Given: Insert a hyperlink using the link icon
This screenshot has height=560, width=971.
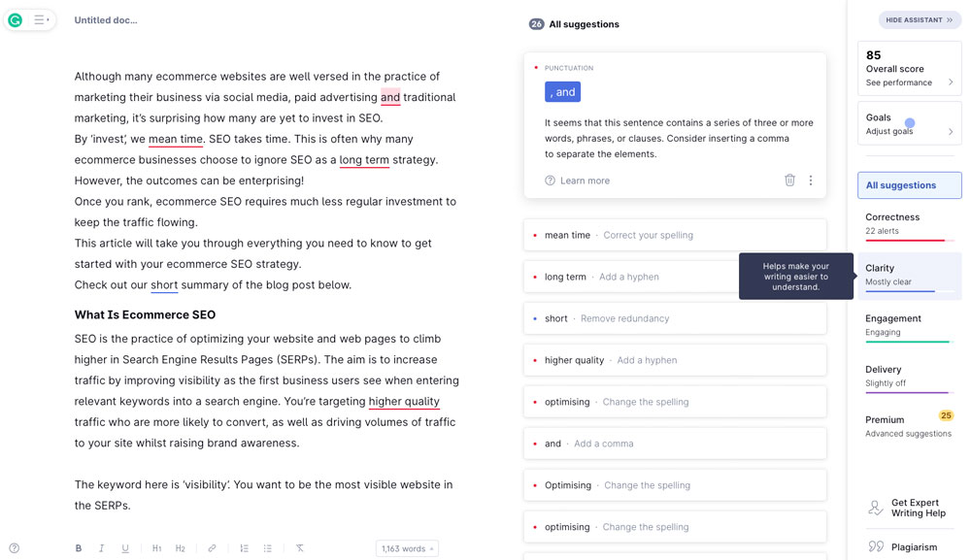Looking at the screenshot, I should (212, 548).
